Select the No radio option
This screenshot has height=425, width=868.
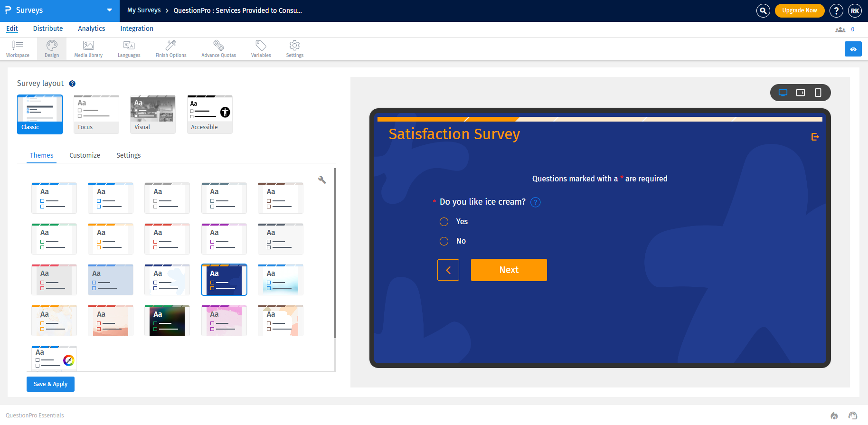click(444, 241)
